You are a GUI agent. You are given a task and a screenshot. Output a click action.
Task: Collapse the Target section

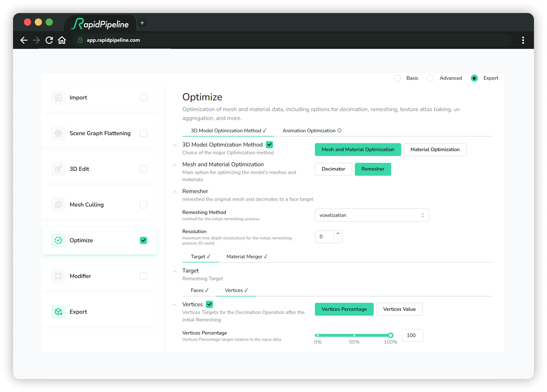175,271
